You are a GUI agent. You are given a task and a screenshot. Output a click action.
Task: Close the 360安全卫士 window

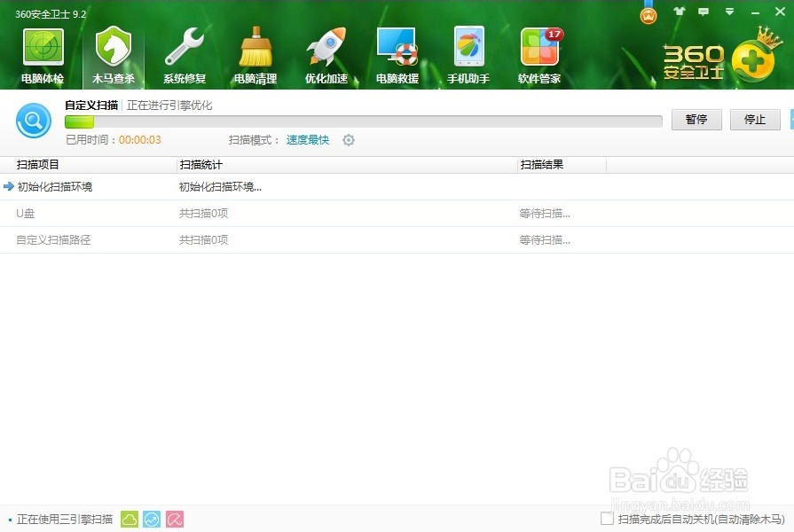pos(780,12)
